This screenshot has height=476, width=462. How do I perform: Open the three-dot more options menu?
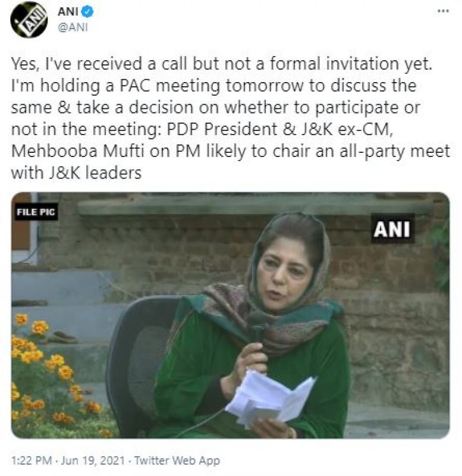tap(443, 11)
